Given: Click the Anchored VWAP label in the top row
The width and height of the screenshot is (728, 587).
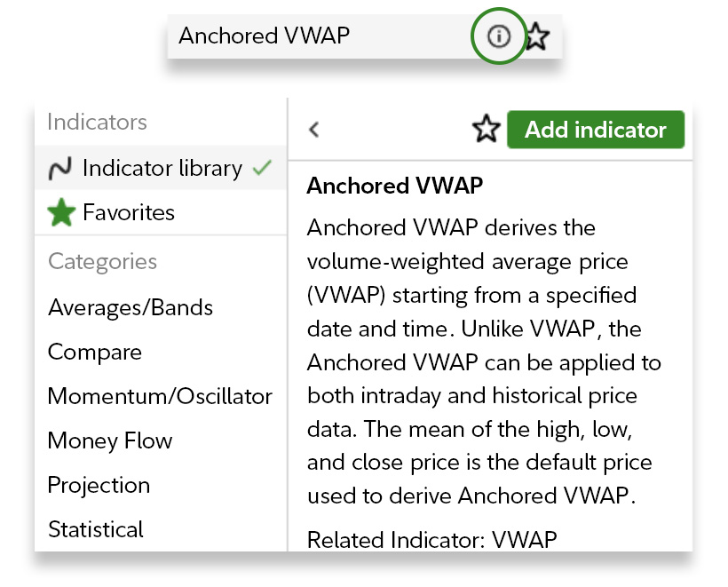Looking at the screenshot, I should [264, 36].
